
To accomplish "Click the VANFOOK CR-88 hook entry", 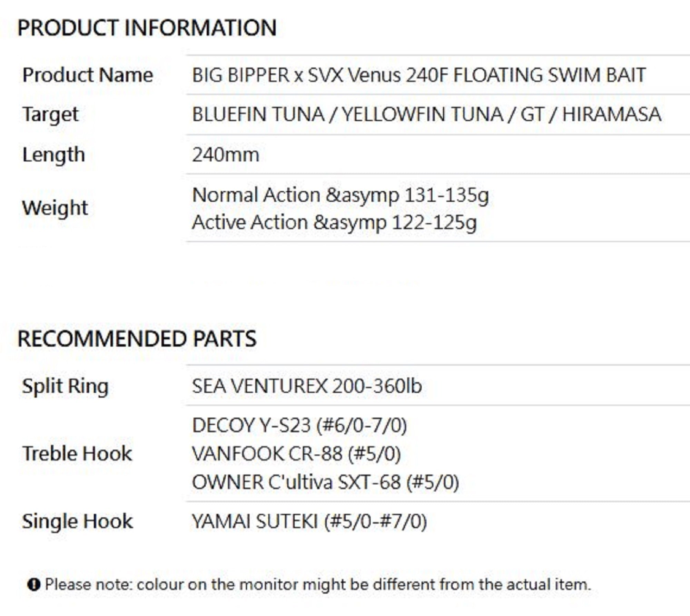I will pos(296,453).
